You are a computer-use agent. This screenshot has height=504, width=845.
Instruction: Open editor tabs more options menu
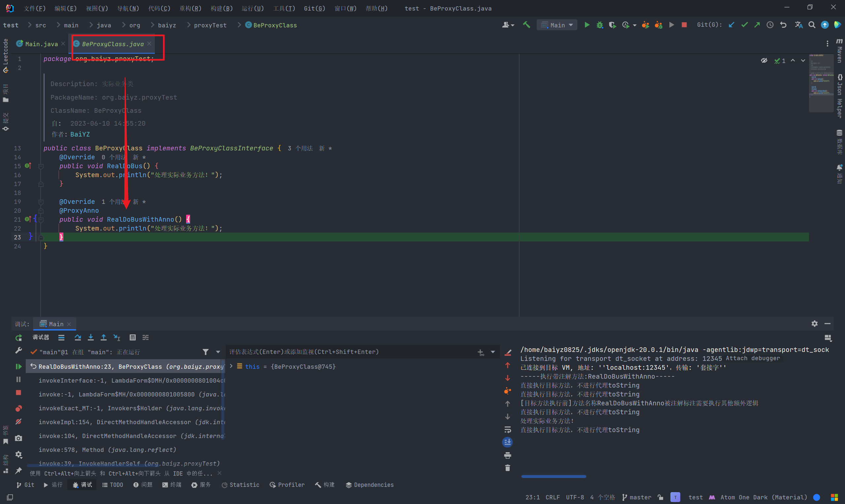coord(827,44)
